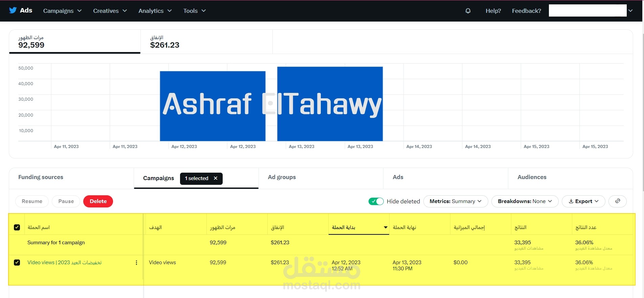Open Help? link
The image size is (644, 298).
[493, 11]
